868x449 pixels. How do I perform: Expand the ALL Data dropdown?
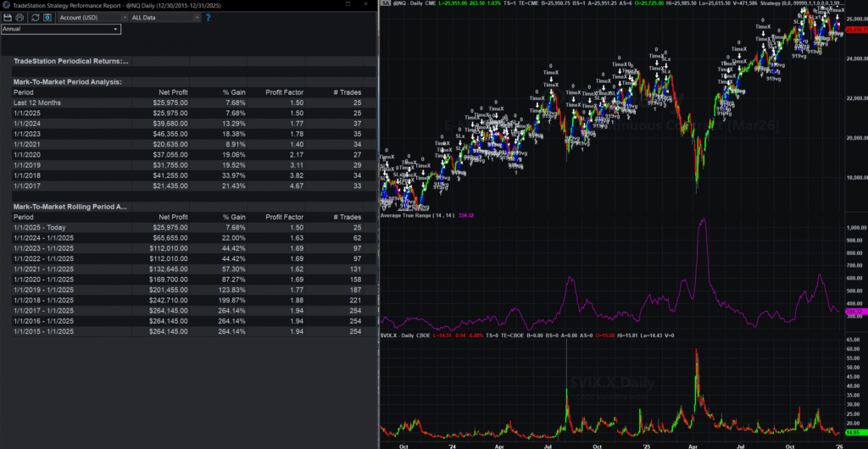(162, 17)
